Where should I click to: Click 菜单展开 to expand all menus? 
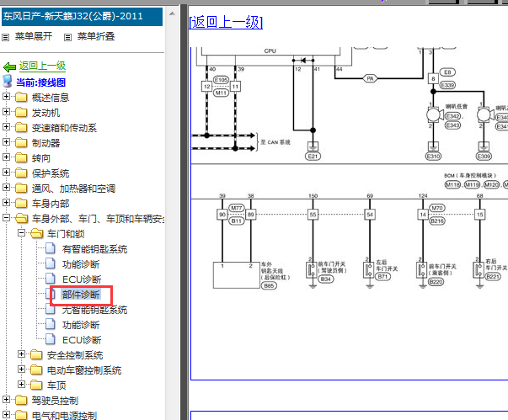34,36
